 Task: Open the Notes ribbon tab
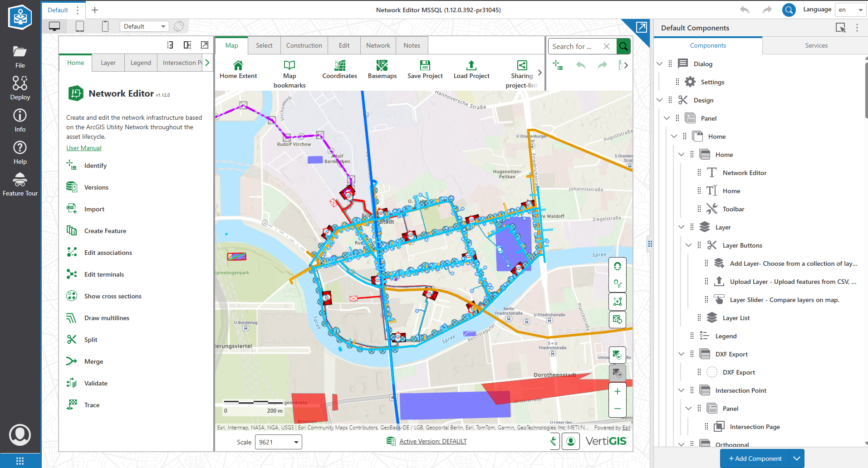click(412, 45)
